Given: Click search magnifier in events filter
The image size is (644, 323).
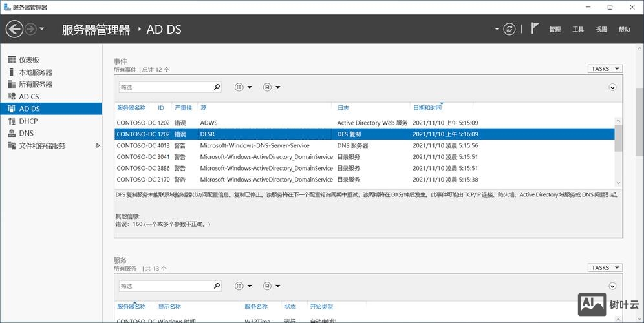Looking at the screenshot, I should coord(217,87).
